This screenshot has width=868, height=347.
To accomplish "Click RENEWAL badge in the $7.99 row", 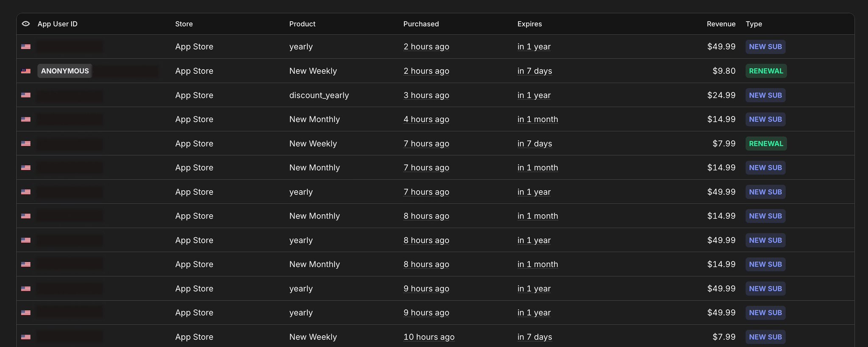I will [766, 144].
